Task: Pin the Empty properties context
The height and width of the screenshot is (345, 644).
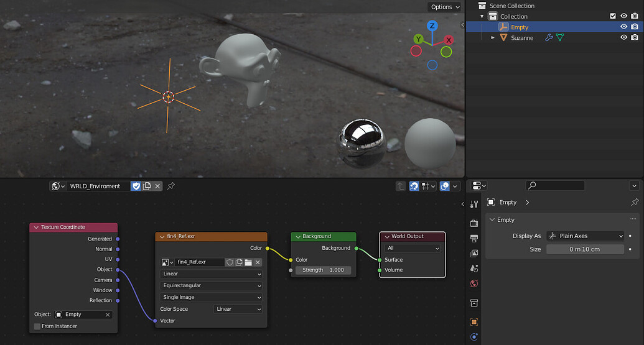Action: [x=635, y=202]
